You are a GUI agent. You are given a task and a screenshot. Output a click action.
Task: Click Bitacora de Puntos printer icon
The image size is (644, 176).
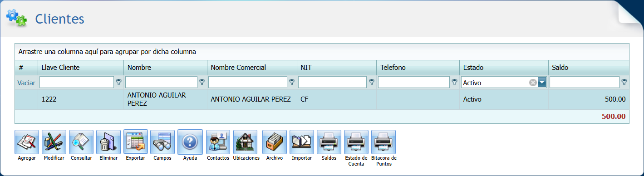383,142
